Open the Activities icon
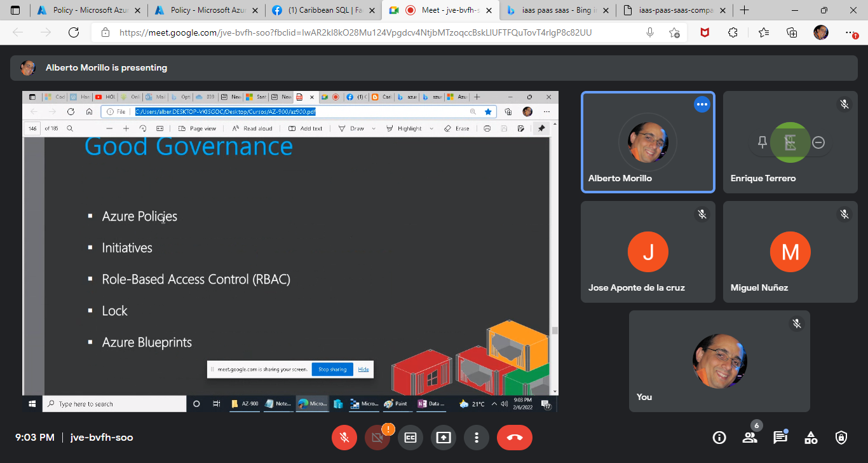 coord(811,438)
